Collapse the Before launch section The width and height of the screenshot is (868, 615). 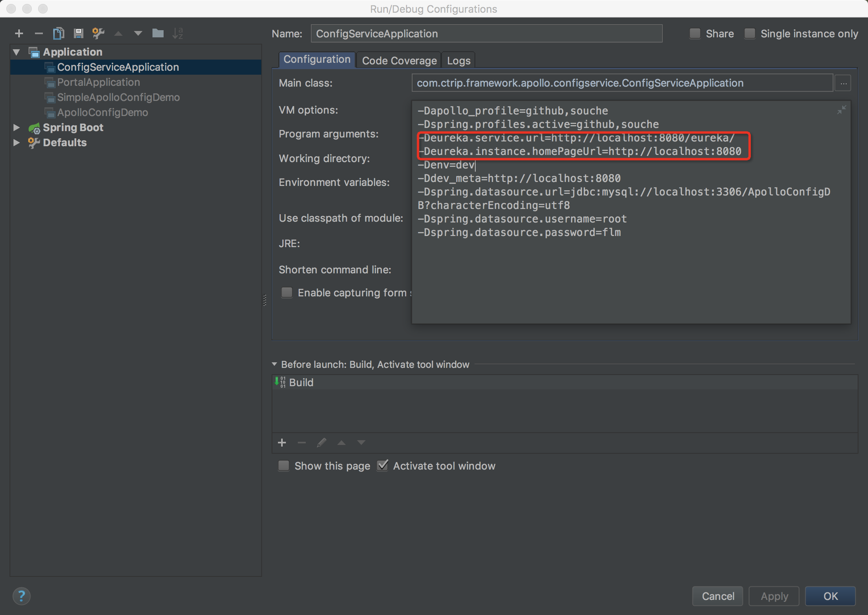point(274,364)
